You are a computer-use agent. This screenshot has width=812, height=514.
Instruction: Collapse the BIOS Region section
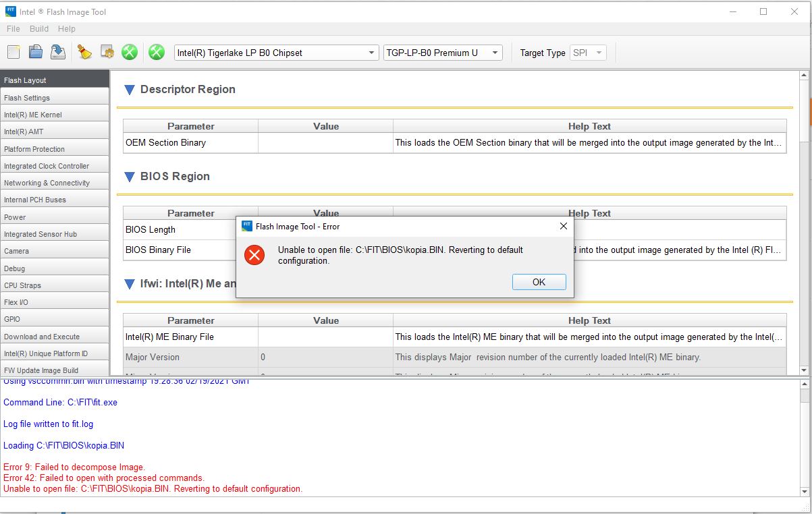click(129, 177)
